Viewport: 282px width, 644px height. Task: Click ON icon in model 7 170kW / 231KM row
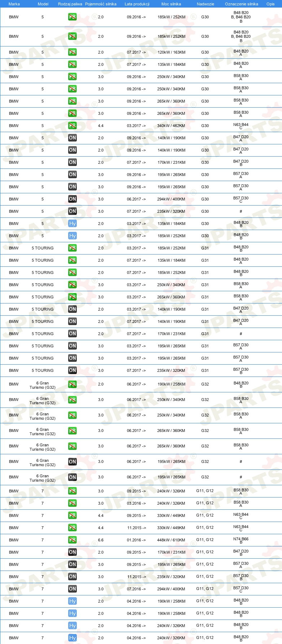72,552
